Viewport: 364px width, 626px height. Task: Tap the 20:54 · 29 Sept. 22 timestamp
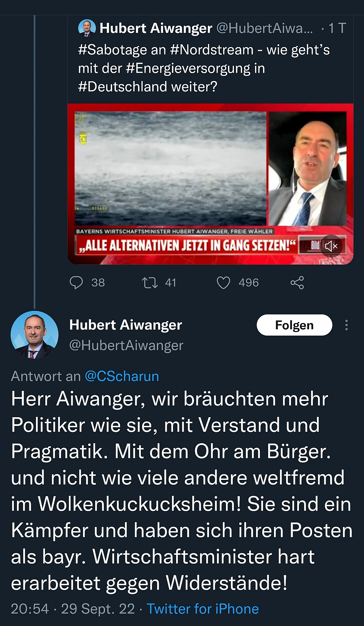(73, 609)
